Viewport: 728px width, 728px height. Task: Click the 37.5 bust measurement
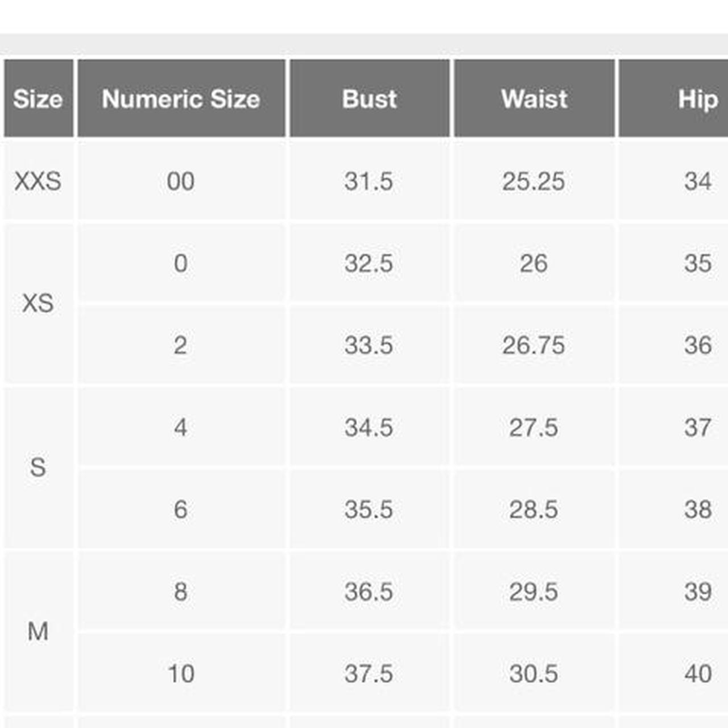[369, 673]
